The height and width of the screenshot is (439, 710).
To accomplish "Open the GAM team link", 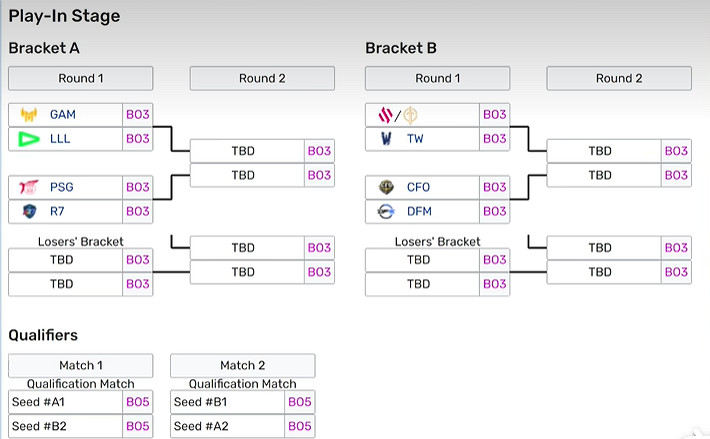I will tap(63, 115).
